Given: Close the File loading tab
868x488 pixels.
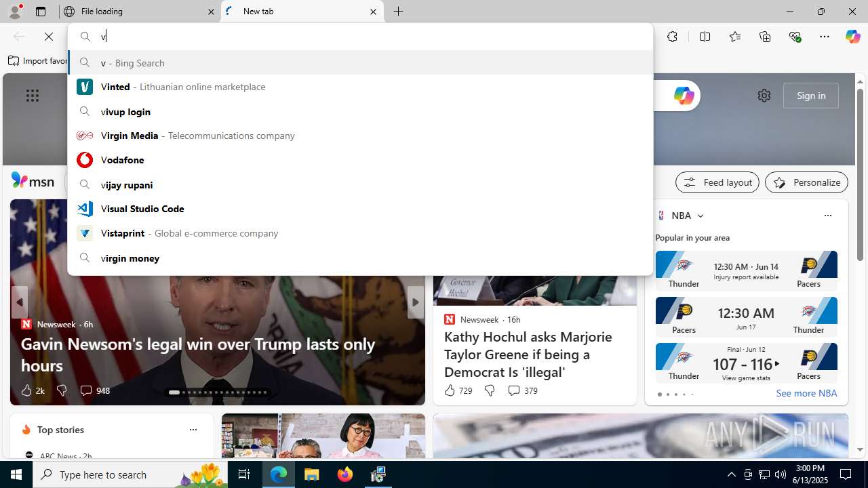Looking at the screenshot, I should tap(211, 12).
